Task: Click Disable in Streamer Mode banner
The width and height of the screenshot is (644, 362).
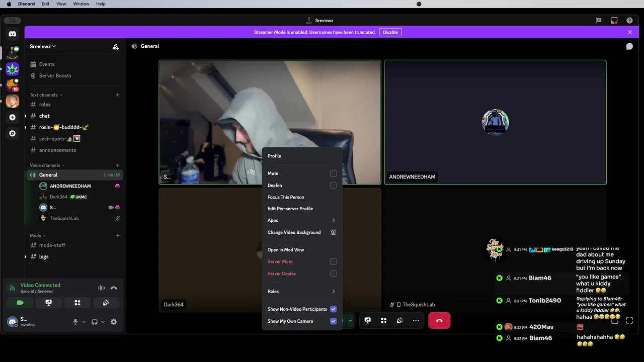Action: coord(390,32)
